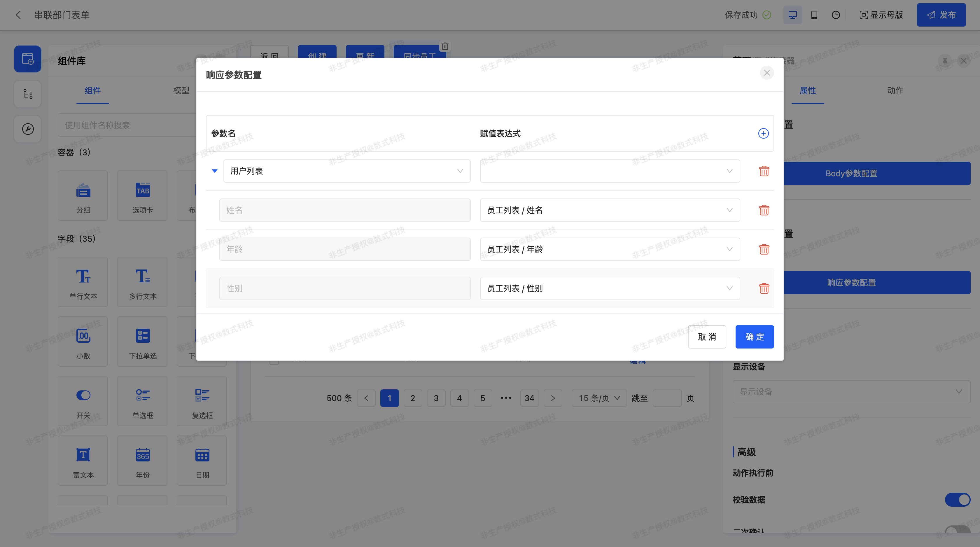Go to the next pagination page

(x=553, y=398)
